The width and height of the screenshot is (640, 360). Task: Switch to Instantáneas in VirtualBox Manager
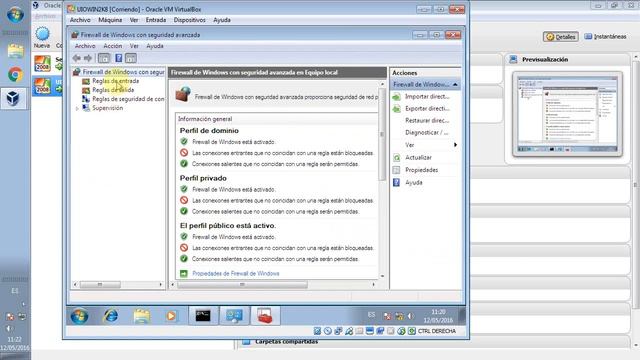pos(605,37)
